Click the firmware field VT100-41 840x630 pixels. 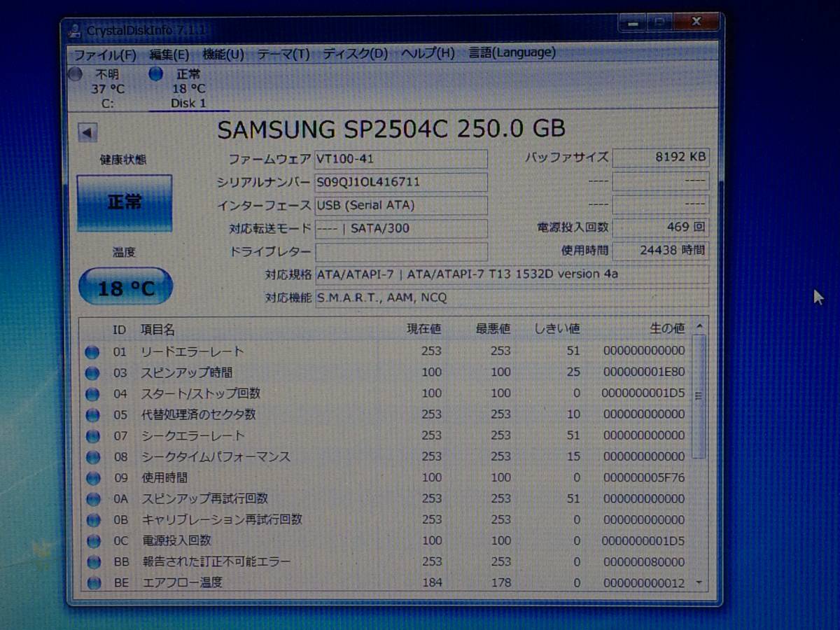pyautogui.click(x=401, y=159)
